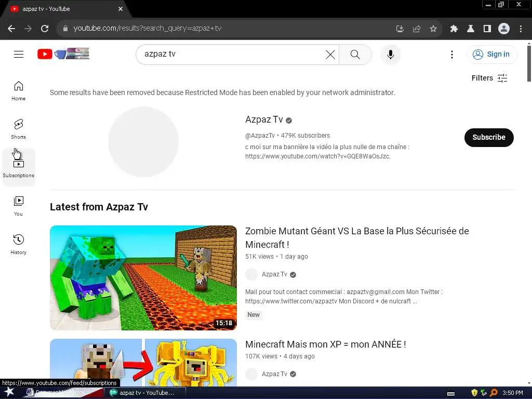Viewport: 532px width, 399px height.
Task: Click the orange magnifier tray icon
Action: point(494,393)
